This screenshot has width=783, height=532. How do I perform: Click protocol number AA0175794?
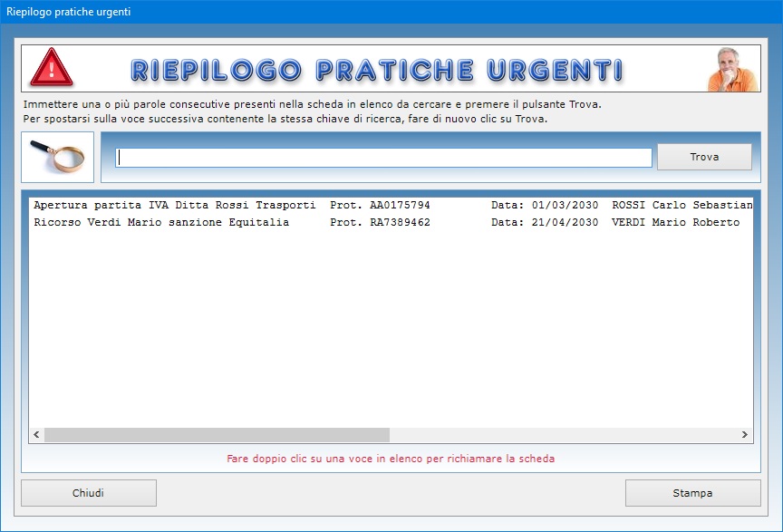[400, 206]
